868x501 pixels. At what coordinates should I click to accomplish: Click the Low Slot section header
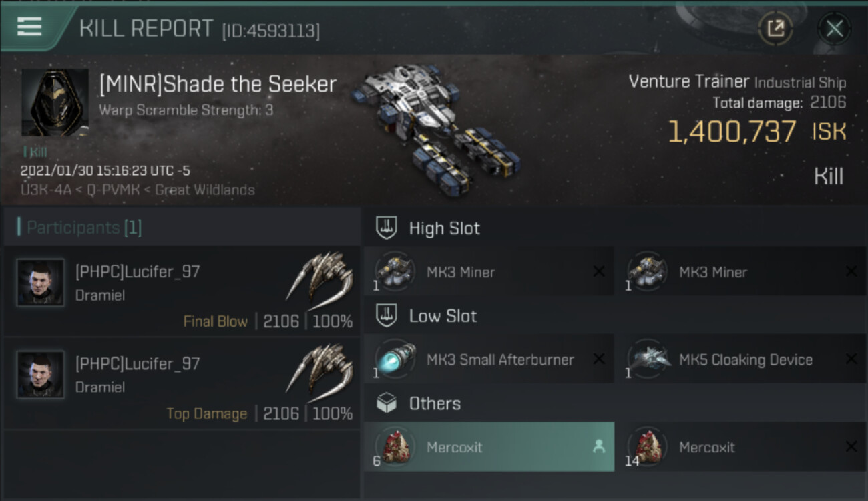(x=443, y=316)
